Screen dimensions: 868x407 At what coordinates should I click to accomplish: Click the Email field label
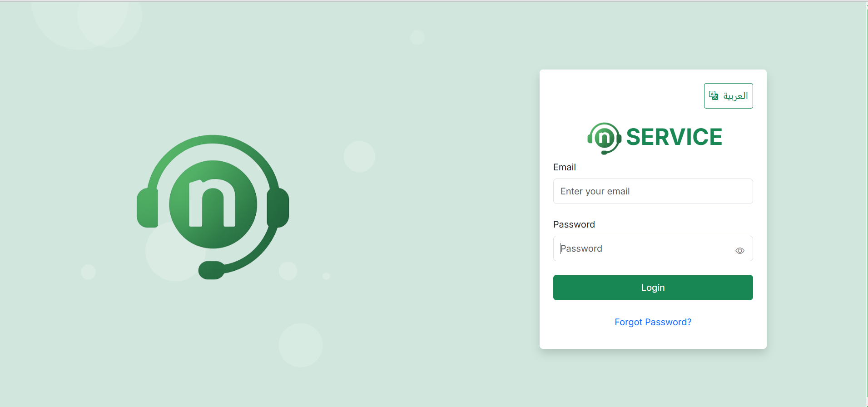click(x=564, y=167)
